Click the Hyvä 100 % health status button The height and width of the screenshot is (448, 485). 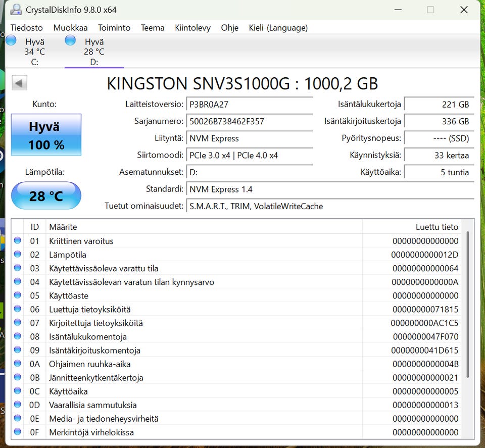[46, 135]
